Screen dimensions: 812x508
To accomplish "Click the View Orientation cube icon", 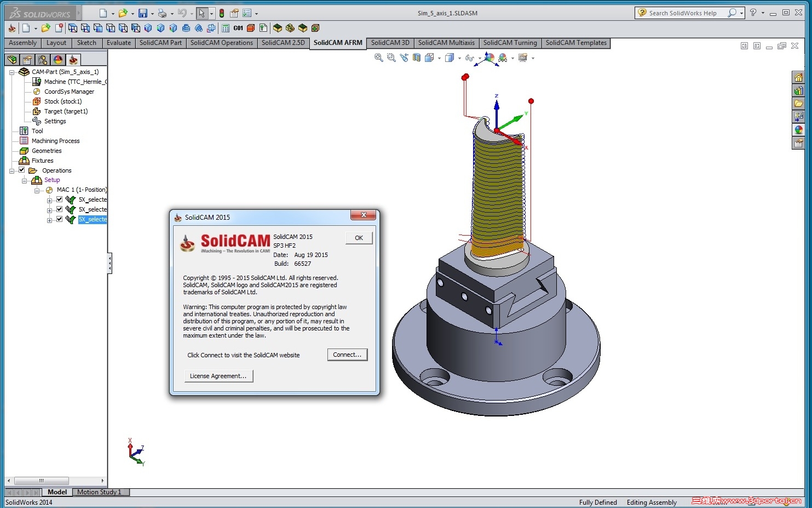I will coord(429,58).
